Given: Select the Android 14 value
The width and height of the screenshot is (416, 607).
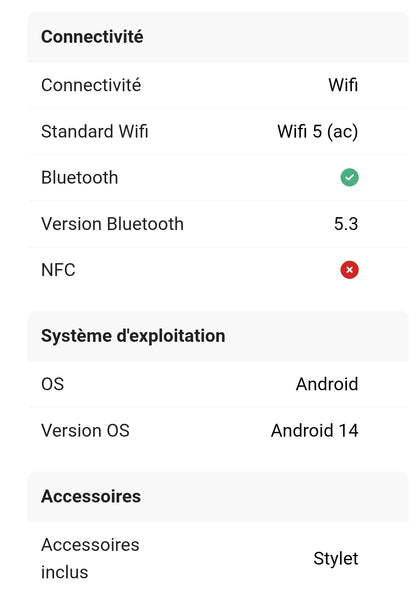Looking at the screenshot, I should pyautogui.click(x=315, y=430).
